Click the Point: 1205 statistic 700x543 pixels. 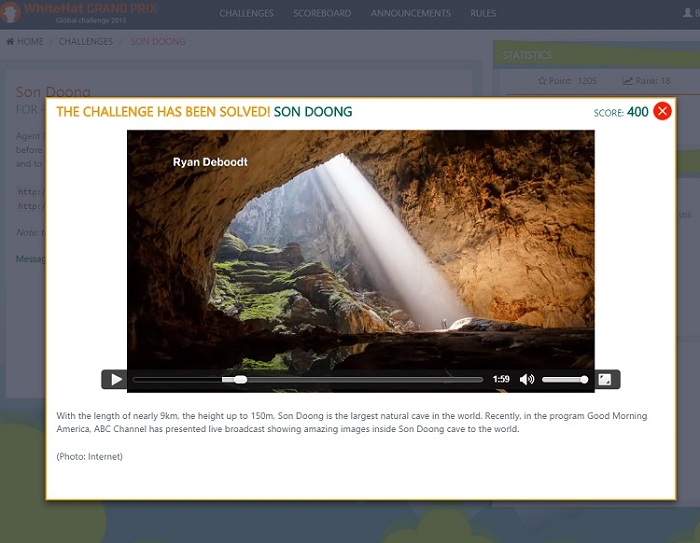(x=567, y=81)
